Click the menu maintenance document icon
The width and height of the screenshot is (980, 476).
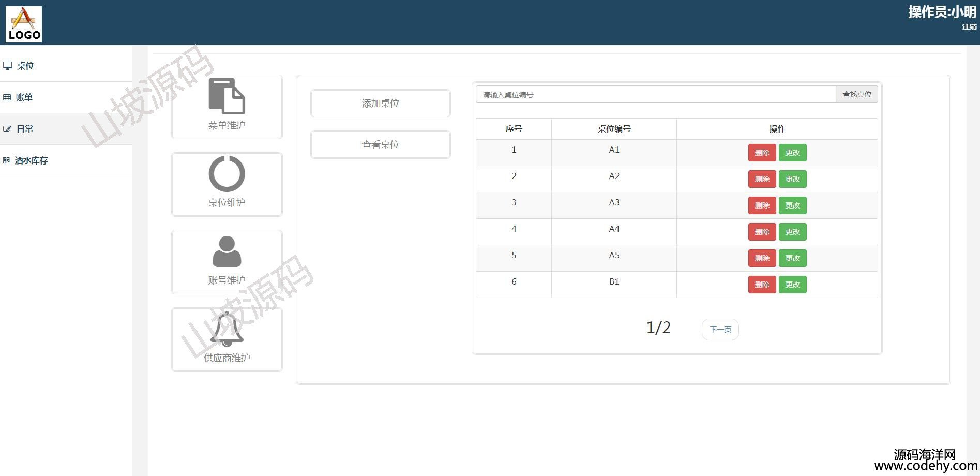pos(227,96)
